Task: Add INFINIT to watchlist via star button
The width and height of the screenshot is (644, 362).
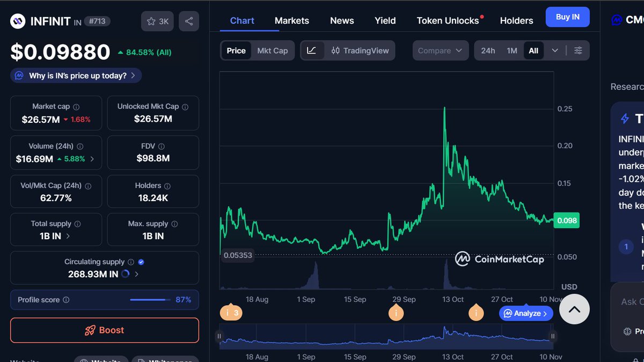Action: click(x=158, y=21)
